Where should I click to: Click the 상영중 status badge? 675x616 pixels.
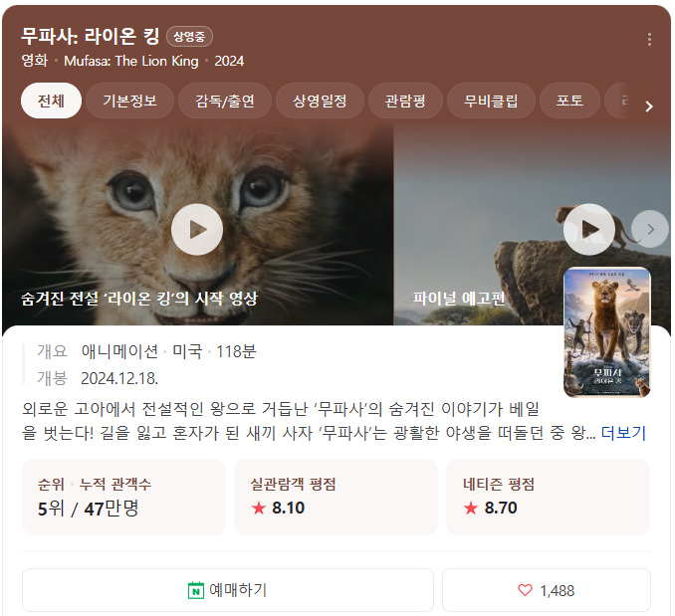coord(189,37)
